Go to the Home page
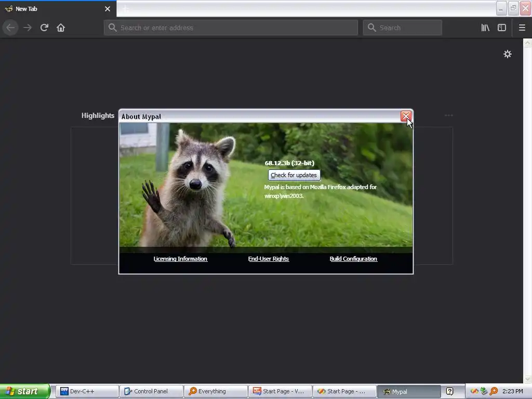 61,28
